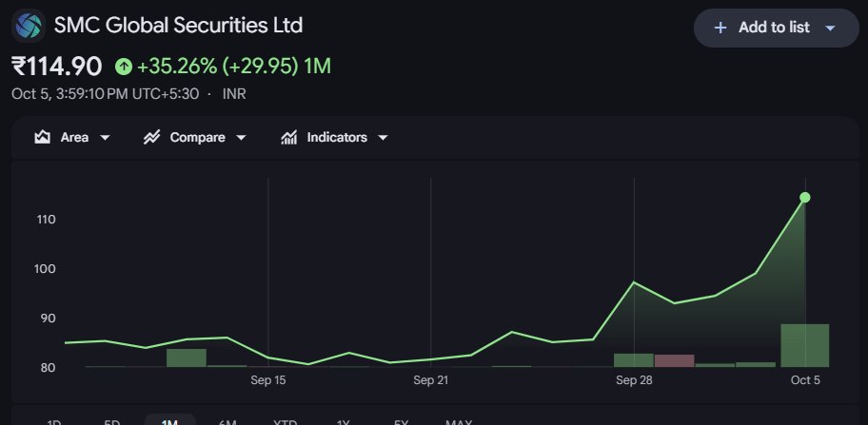Click the SMC Global Securities Ltd title
The width and height of the screenshot is (868, 425).
pos(178,26)
